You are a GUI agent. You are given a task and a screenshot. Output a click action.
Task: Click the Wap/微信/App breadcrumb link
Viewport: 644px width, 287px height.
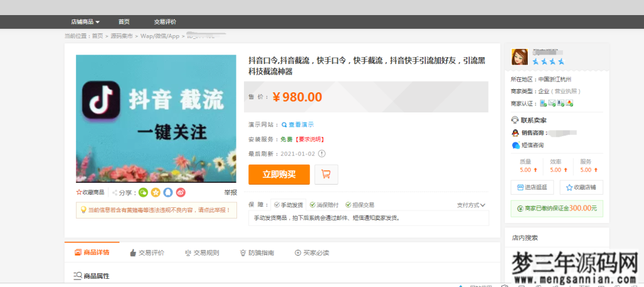click(160, 36)
